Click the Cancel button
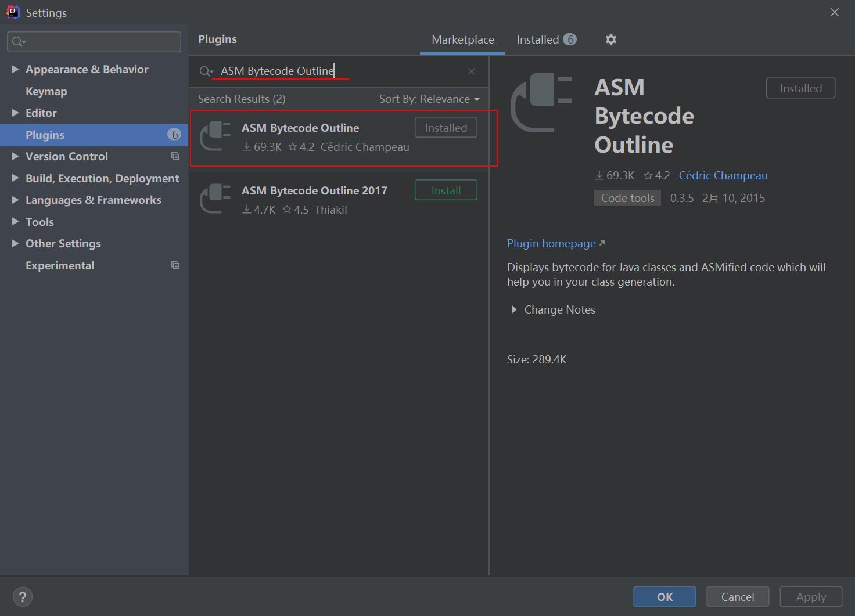 (x=738, y=597)
